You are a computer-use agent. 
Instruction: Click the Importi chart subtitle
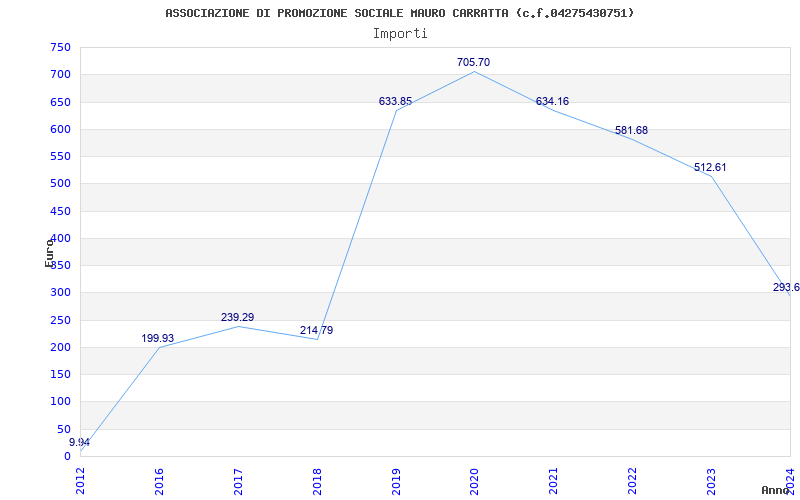[x=400, y=34]
